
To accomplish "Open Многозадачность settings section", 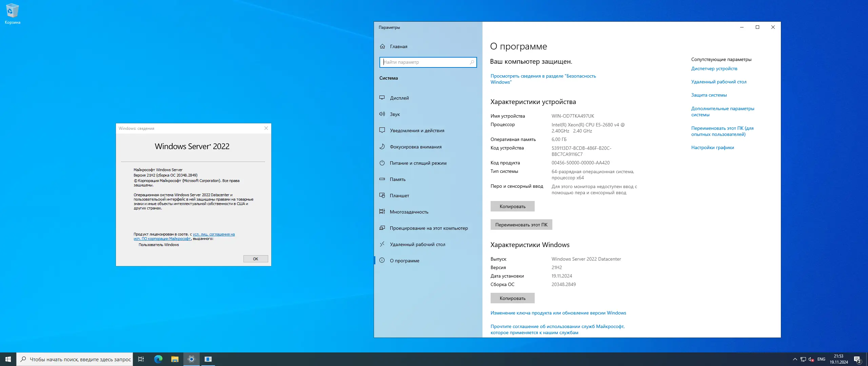I will (x=409, y=211).
